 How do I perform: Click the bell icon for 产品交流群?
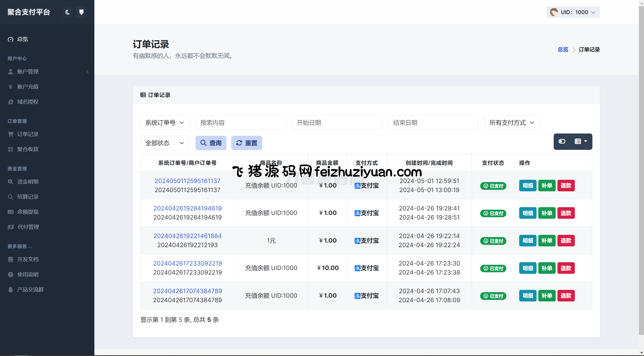[x=11, y=290]
